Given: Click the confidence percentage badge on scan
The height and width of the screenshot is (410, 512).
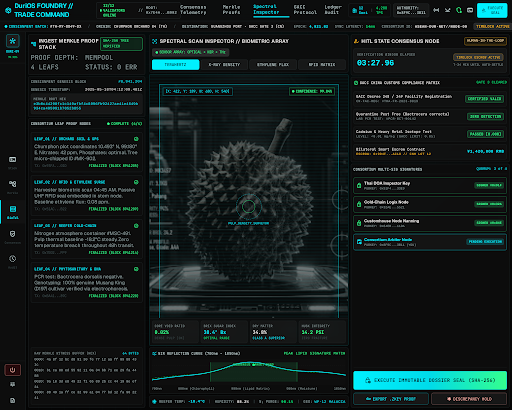Looking at the screenshot, I should [312, 91].
